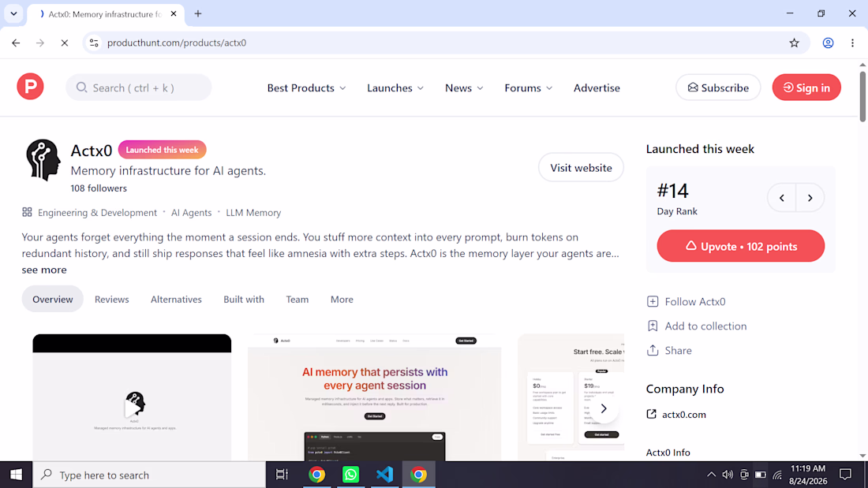Go to previous ranked product
Viewport: 868px width, 488px height.
[782, 198]
